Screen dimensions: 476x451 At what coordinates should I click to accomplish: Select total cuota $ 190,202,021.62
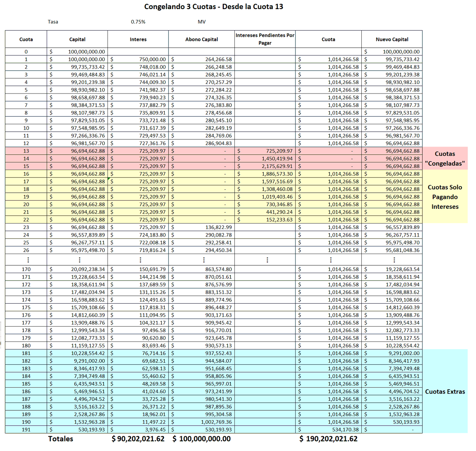[328, 439]
